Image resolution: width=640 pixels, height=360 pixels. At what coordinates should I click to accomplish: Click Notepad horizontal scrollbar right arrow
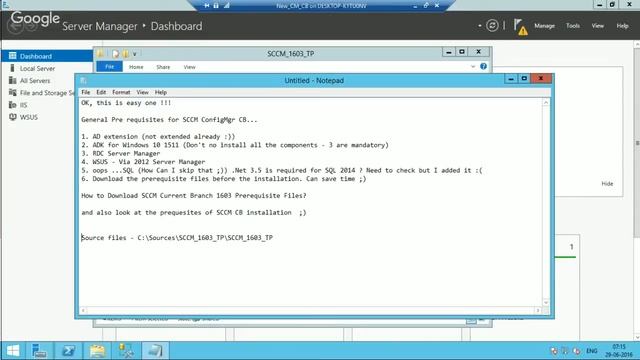(538, 311)
